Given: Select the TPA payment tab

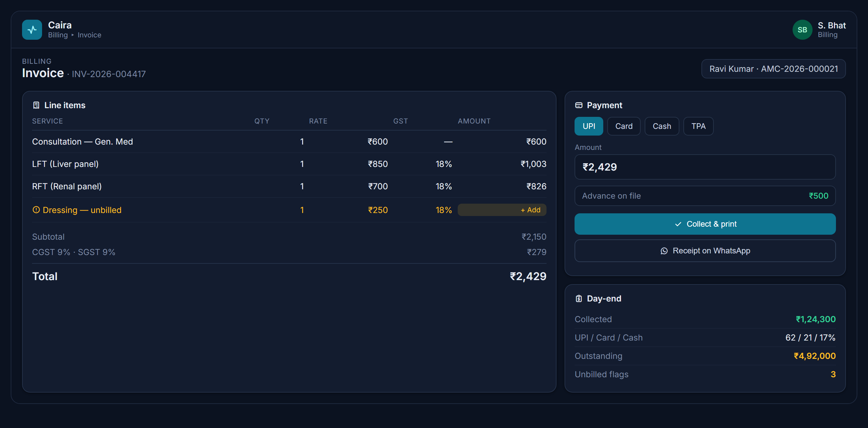Looking at the screenshot, I should [698, 126].
